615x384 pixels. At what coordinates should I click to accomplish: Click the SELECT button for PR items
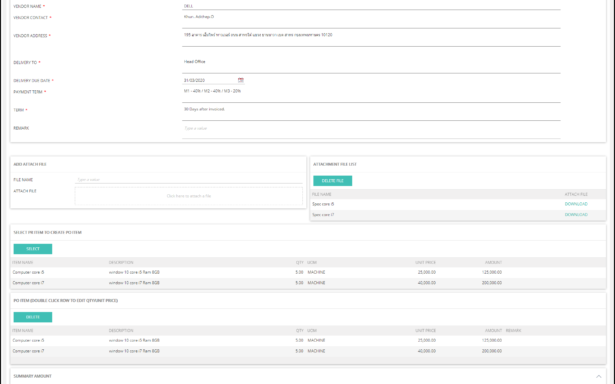point(33,249)
